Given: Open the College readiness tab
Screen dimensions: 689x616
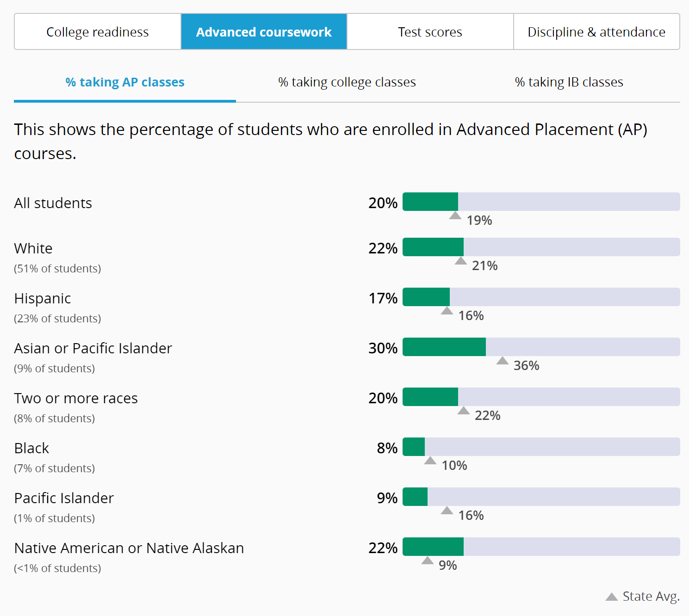Looking at the screenshot, I should tap(98, 32).
